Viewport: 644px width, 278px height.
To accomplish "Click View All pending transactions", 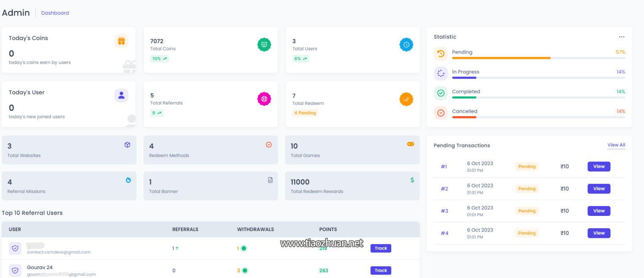I will click(616, 145).
